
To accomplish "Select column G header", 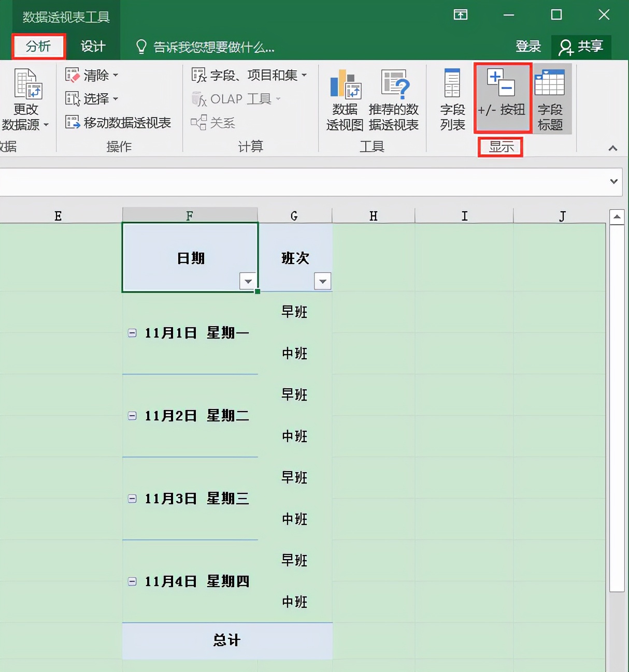I will point(294,216).
